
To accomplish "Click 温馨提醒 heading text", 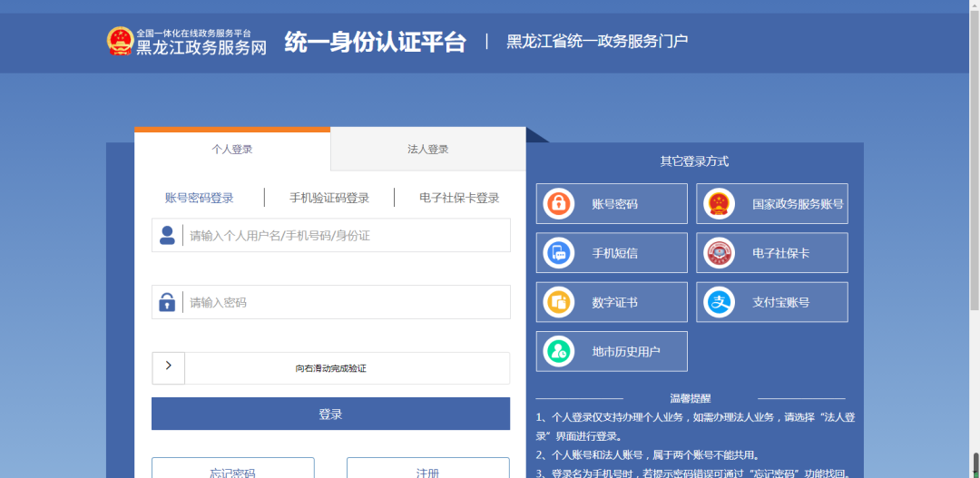I will [x=690, y=398].
